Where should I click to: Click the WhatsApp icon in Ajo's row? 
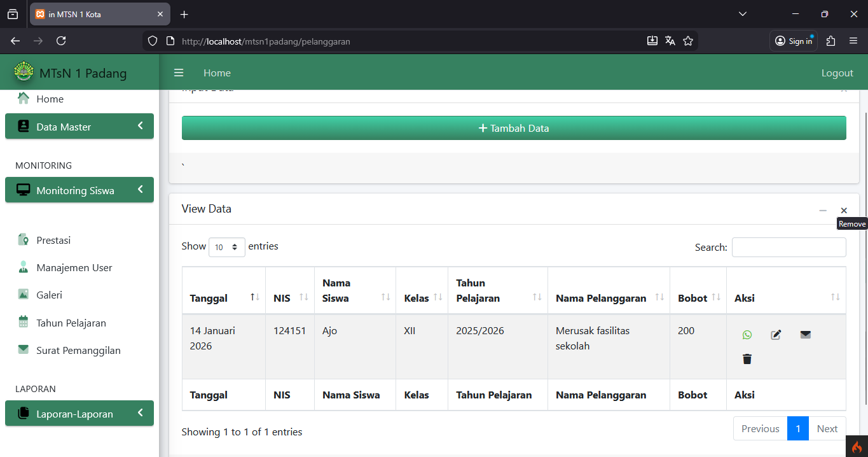pos(747,335)
